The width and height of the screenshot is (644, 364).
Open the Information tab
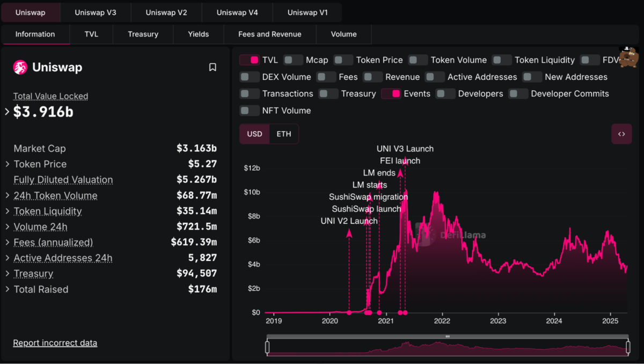[x=35, y=34]
